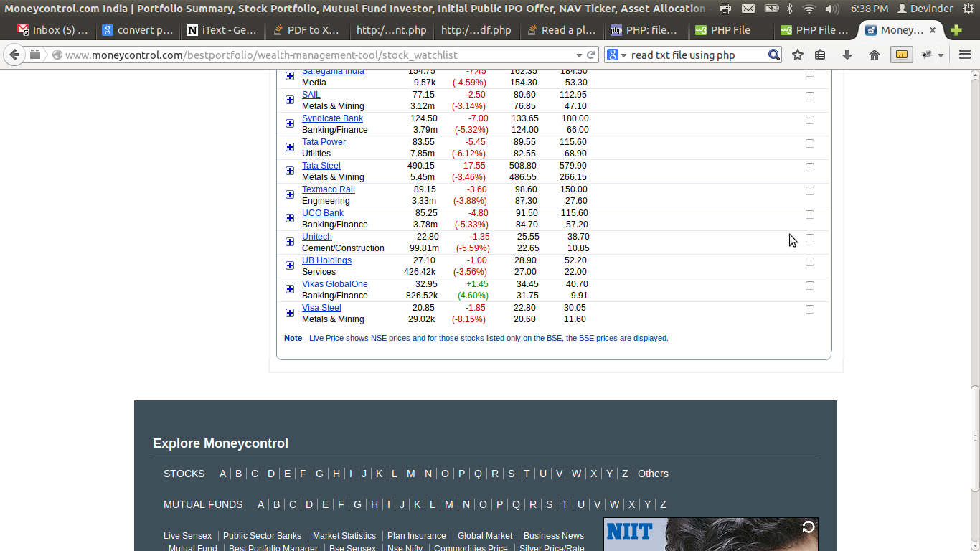Image resolution: width=980 pixels, height=551 pixels.
Task: Open the UCO Bank stock link
Action: coord(323,213)
